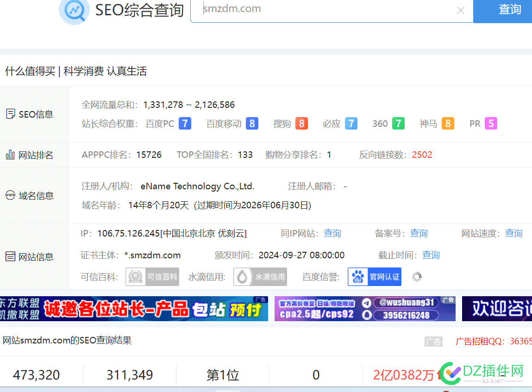The width and height of the screenshot is (532, 392).
Task: Click the 网站排名 bar chart icon
Action: pyautogui.click(x=10, y=155)
